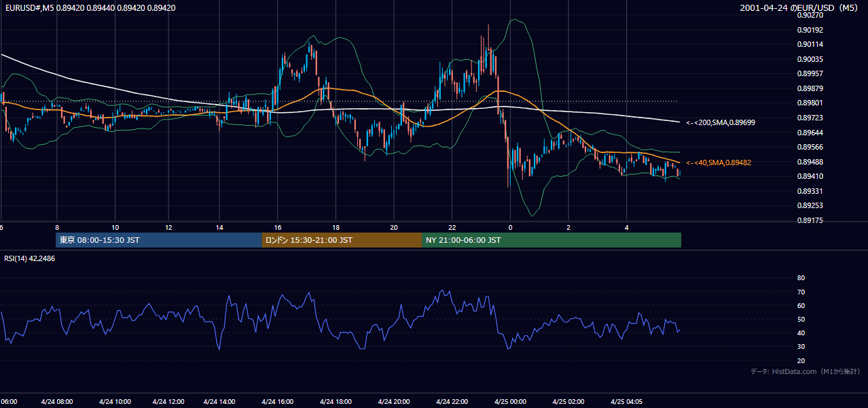Screen dimensions: 868x408
Task: Click the Tokyo 08:00-15:30 JST session bar
Action: 159,240
